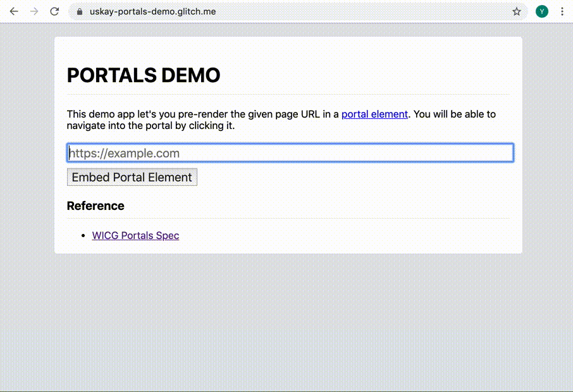
Task: Click the refresh icon next to forward arrow
Action: coord(54,11)
